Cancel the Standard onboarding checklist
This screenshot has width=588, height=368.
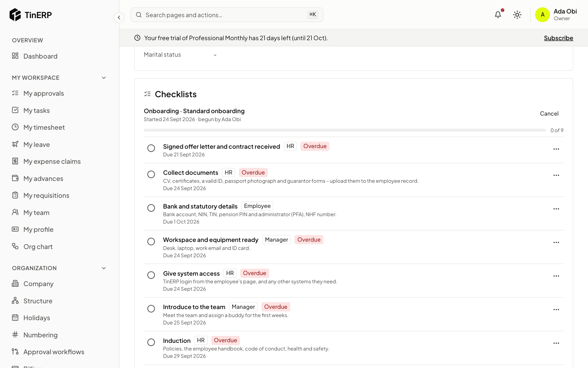click(549, 114)
